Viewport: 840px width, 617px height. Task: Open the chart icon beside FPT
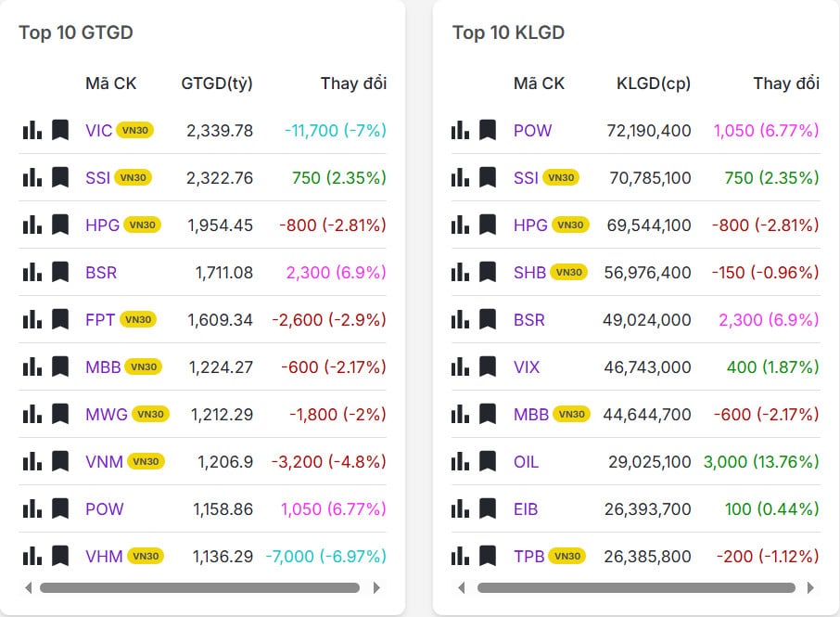point(32,319)
